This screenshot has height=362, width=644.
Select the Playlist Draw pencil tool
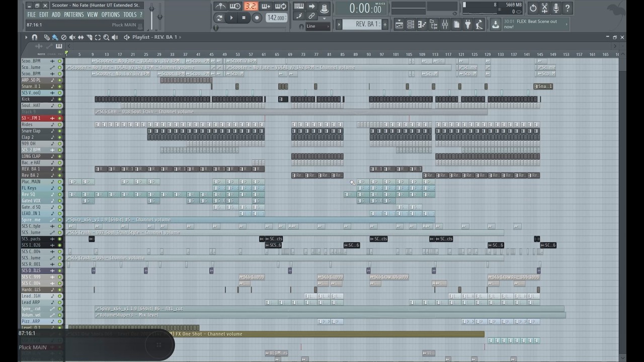46,37
